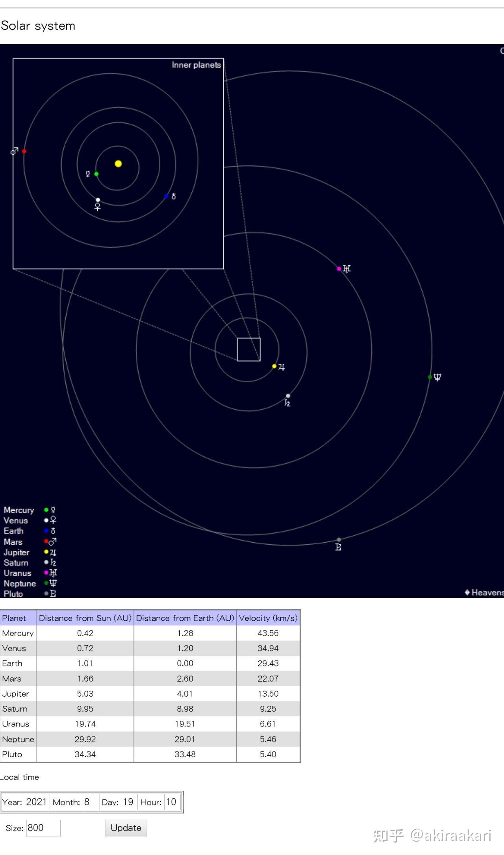Click the Day input field showing 19
Viewport: 504px width, 855px height.
(x=129, y=802)
